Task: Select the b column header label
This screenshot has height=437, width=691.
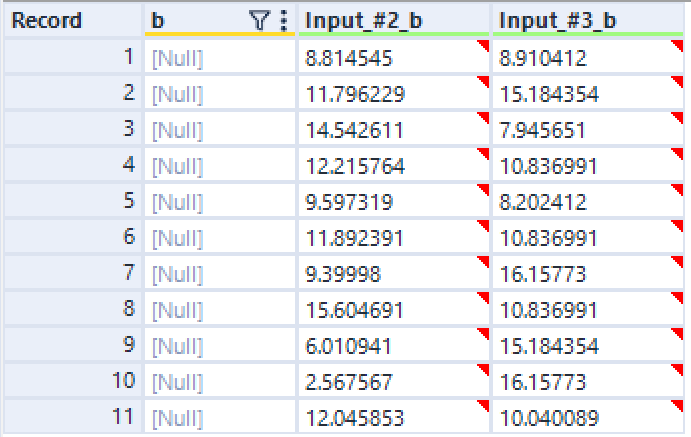Action: [158, 21]
